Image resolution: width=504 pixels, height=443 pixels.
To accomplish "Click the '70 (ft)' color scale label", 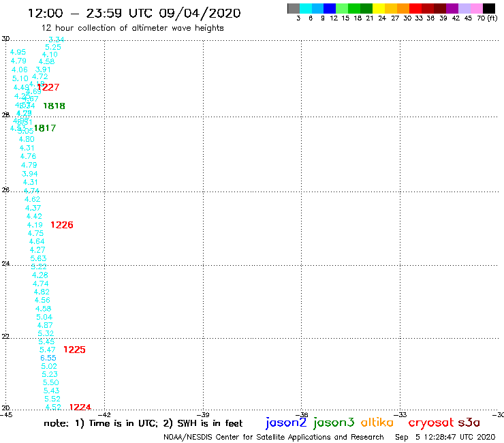I will [x=487, y=18].
